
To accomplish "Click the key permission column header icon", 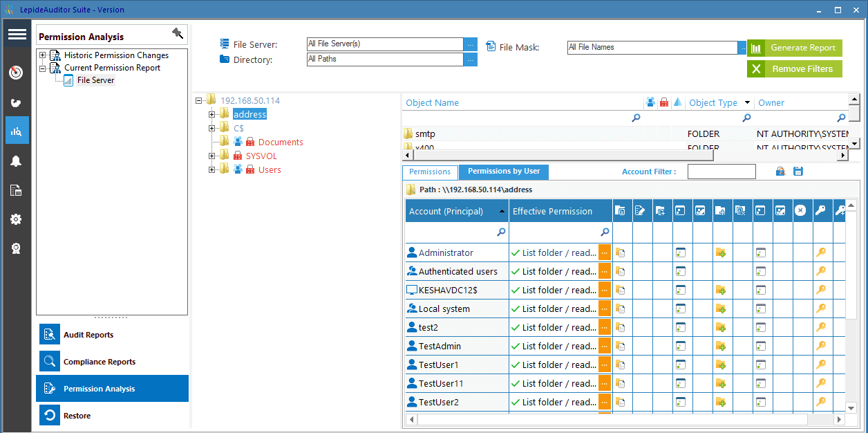I will point(820,211).
